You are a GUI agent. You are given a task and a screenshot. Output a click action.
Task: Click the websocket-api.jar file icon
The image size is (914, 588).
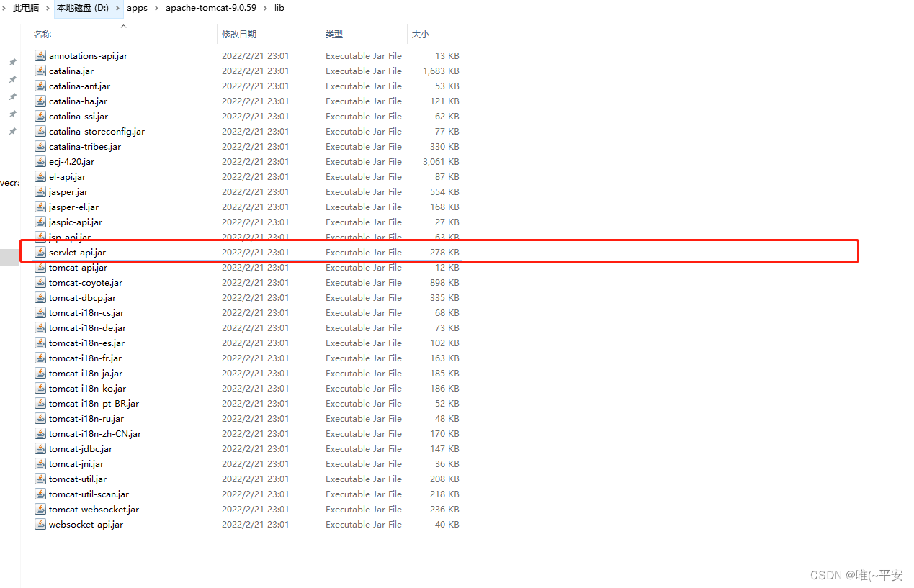(40, 525)
